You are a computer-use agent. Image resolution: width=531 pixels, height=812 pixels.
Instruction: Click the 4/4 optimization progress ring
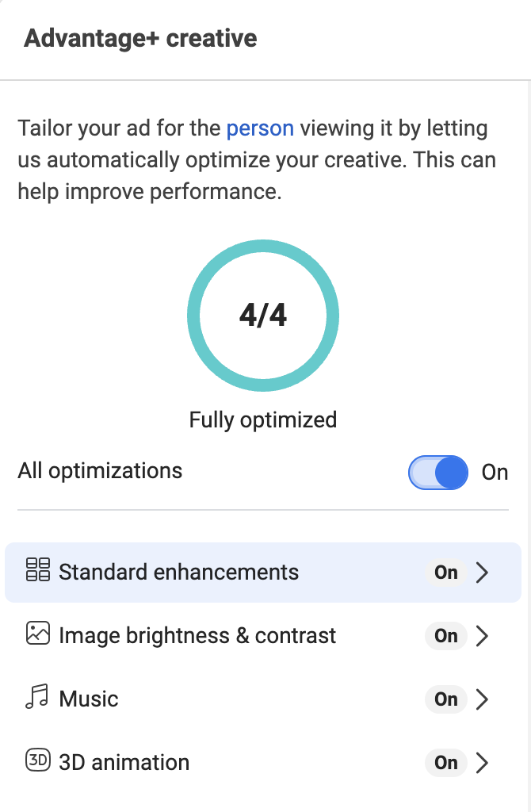263,316
